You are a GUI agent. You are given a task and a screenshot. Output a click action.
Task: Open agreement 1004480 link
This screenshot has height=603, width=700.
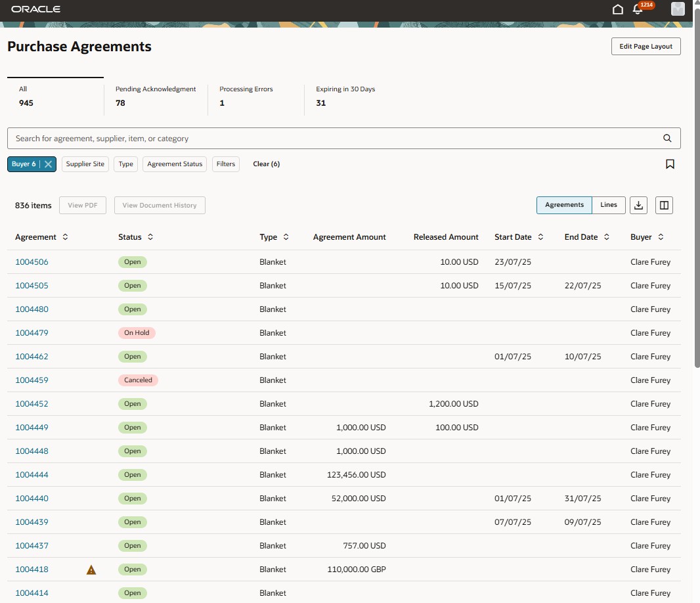click(32, 309)
